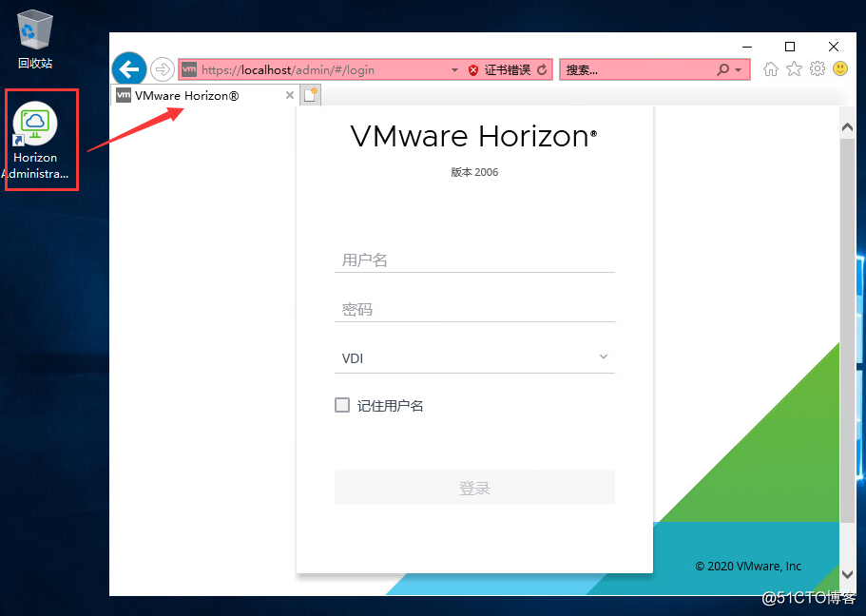Click the vertical scrollbar thumb

[847, 330]
